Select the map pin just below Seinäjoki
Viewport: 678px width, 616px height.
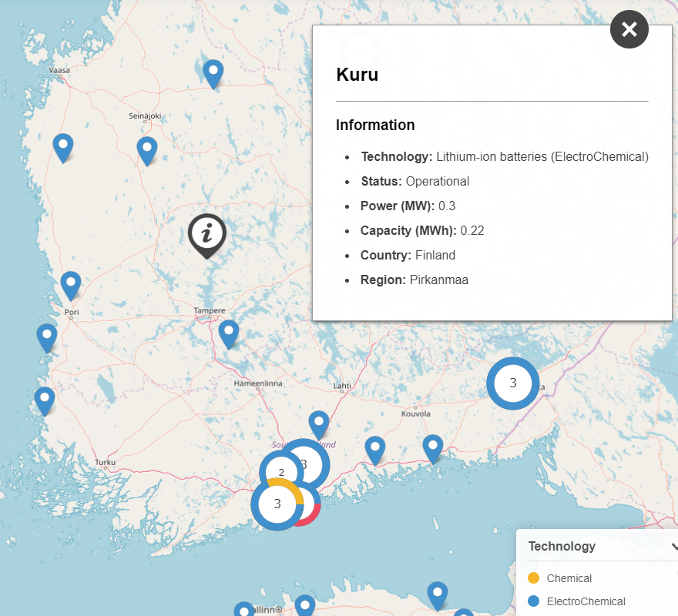click(147, 151)
